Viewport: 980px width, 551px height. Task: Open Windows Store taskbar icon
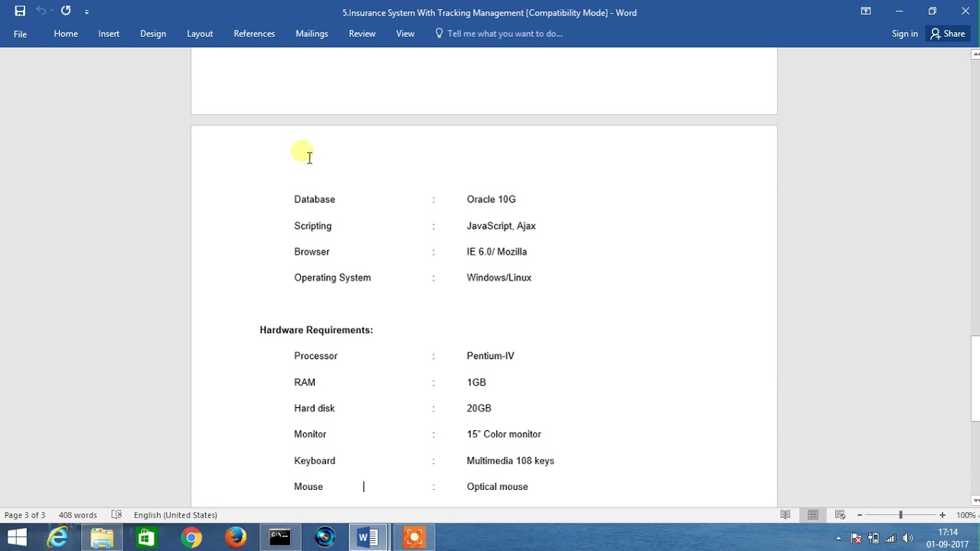pos(146,538)
